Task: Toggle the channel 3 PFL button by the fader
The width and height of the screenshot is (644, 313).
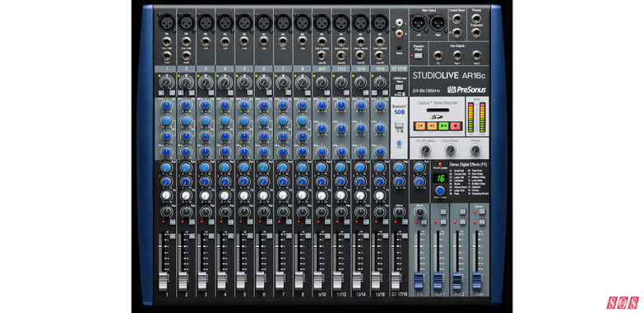Action: coord(211,236)
